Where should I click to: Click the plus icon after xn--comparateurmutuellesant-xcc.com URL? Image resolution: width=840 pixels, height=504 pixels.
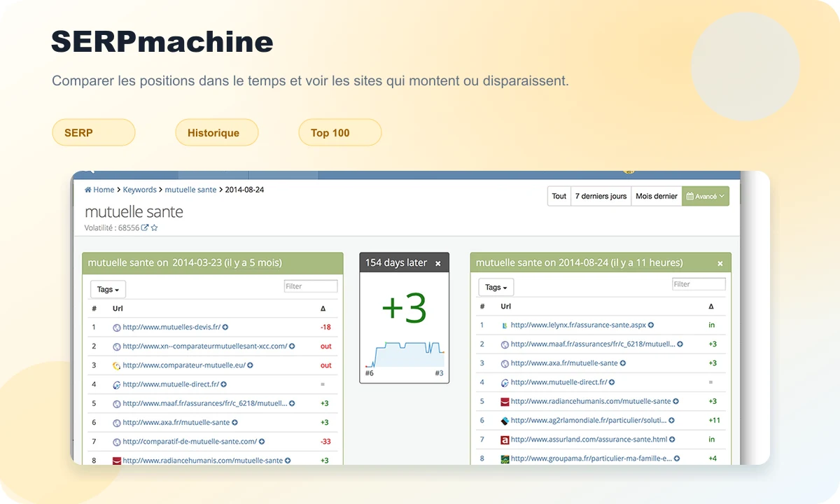[x=292, y=346]
